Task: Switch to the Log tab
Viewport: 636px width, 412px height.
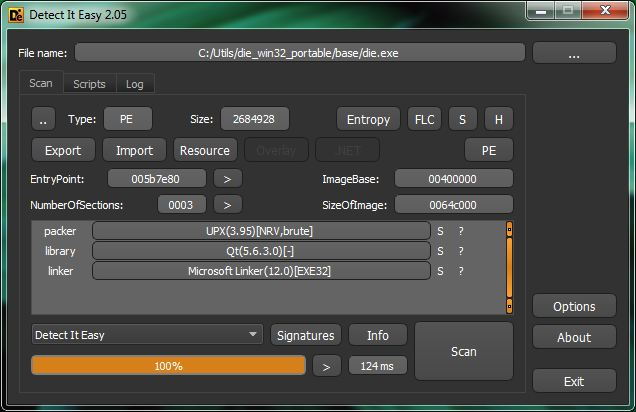Action: [x=134, y=84]
